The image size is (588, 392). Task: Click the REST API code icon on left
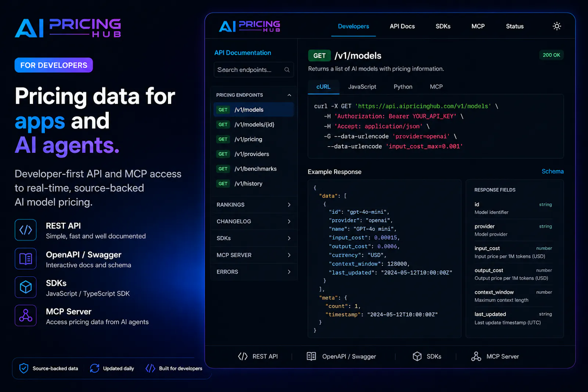pos(26,230)
